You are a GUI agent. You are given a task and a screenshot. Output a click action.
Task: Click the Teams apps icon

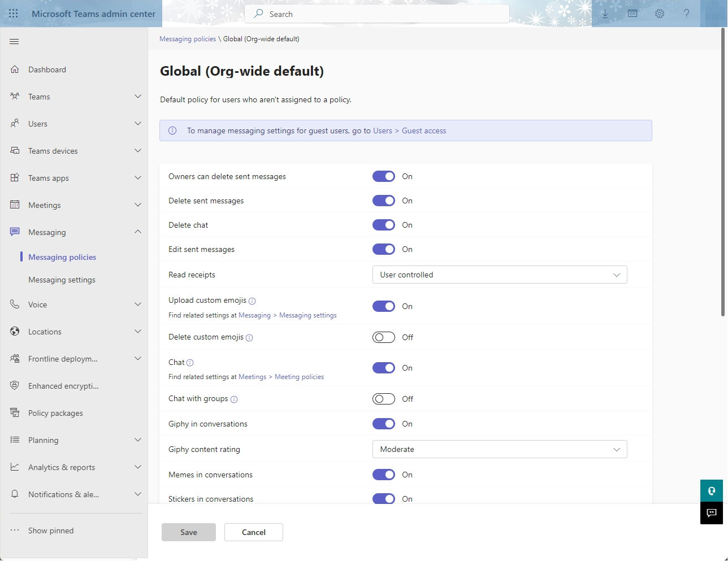pyautogui.click(x=15, y=178)
